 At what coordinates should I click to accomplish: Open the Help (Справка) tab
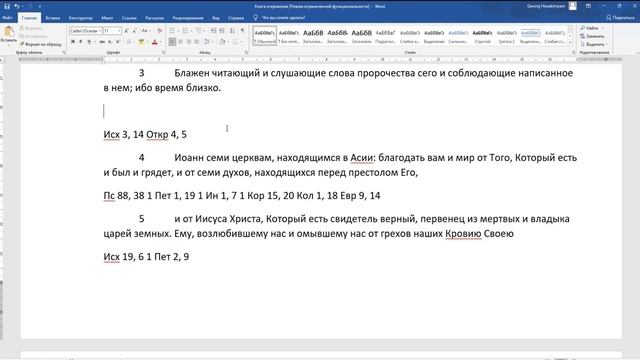[236, 18]
